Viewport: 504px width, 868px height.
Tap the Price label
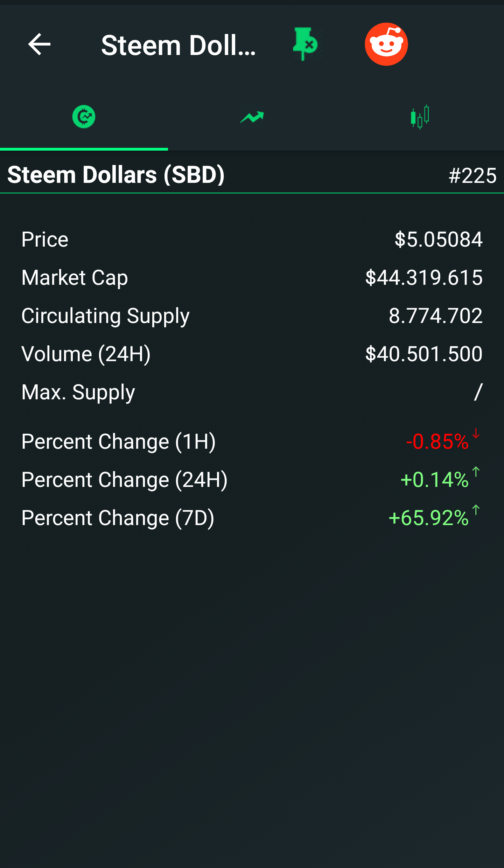[45, 240]
